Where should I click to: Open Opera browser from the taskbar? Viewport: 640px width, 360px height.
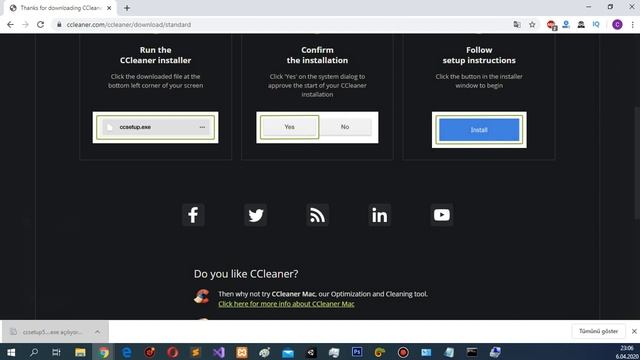[173, 352]
